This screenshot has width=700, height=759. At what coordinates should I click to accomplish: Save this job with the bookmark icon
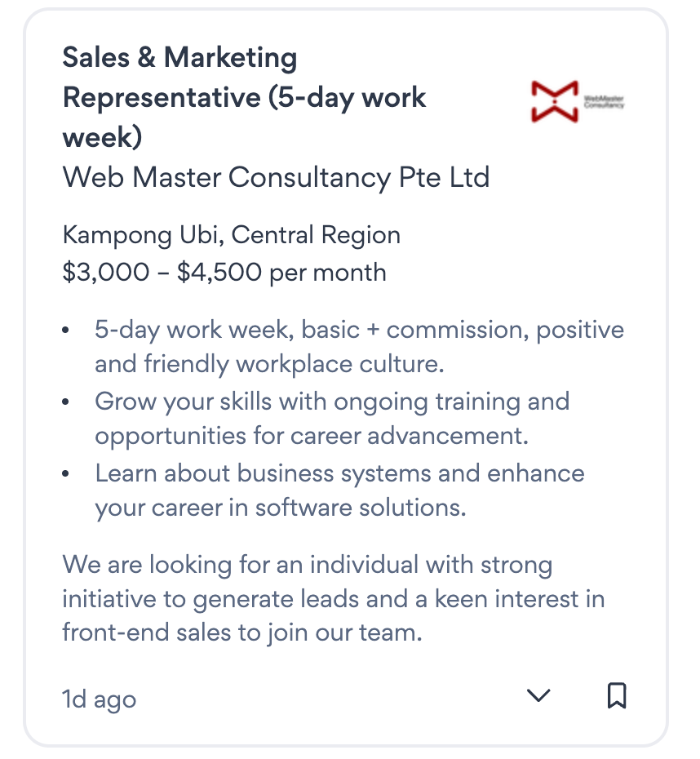pyautogui.click(x=617, y=696)
